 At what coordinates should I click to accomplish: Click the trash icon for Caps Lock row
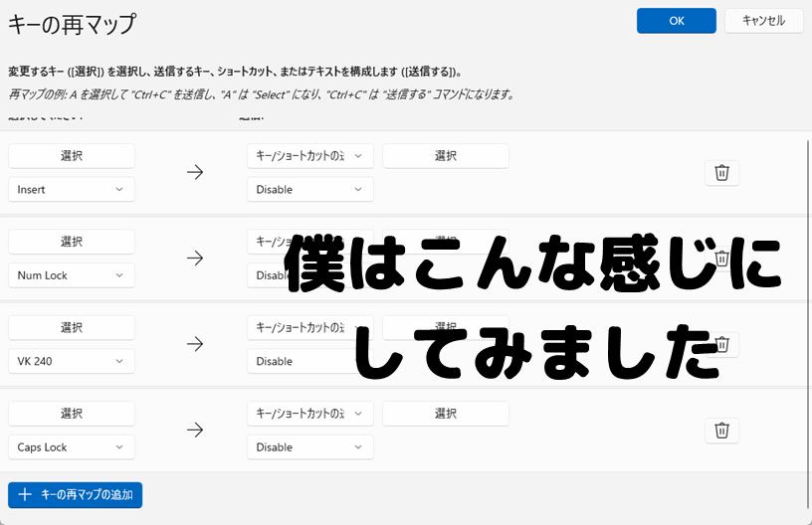pyautogui.click(x=721, y=431)
